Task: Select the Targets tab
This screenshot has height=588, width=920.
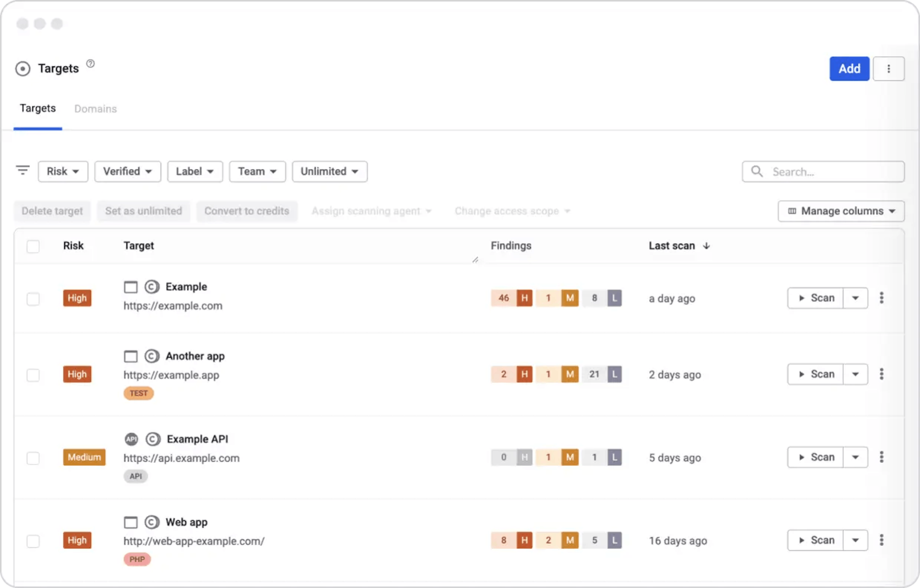Action: click(x=38, y=108)
